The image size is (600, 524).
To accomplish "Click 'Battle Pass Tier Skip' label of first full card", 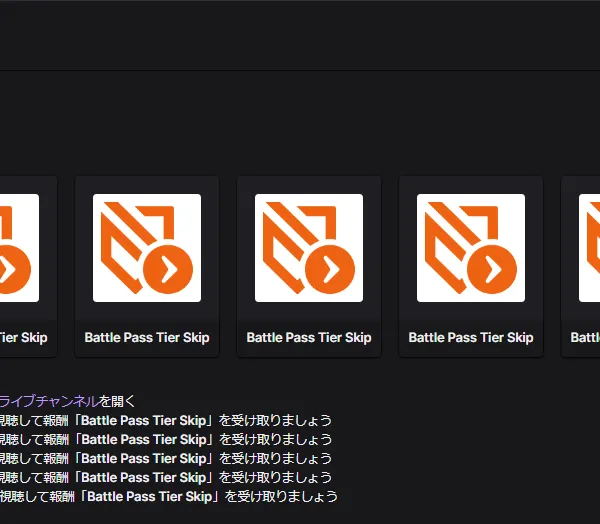I will (x=147, y=338).
